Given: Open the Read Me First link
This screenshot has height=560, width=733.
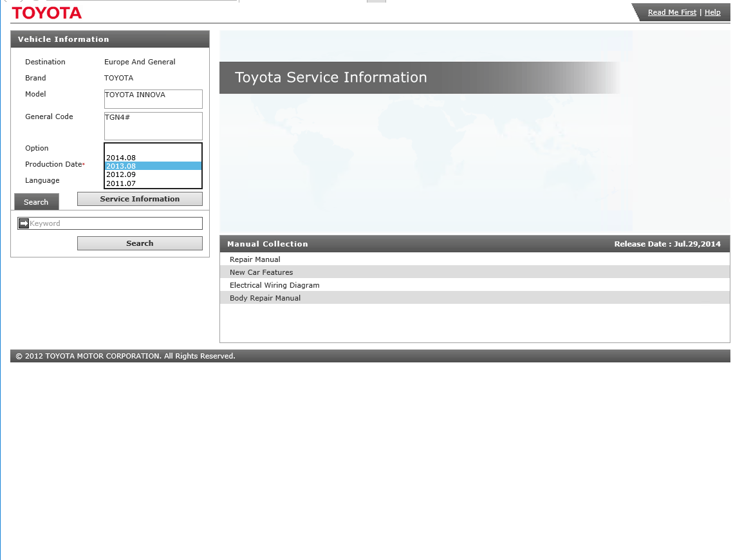Looking at the screenshot, I should (672, 12).
